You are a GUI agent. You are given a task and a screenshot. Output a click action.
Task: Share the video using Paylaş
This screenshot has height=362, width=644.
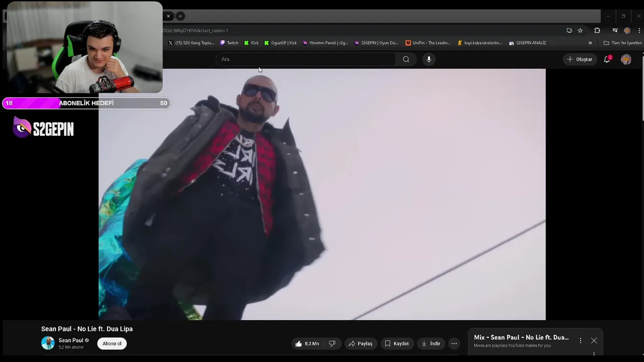[x=360, y=343]
